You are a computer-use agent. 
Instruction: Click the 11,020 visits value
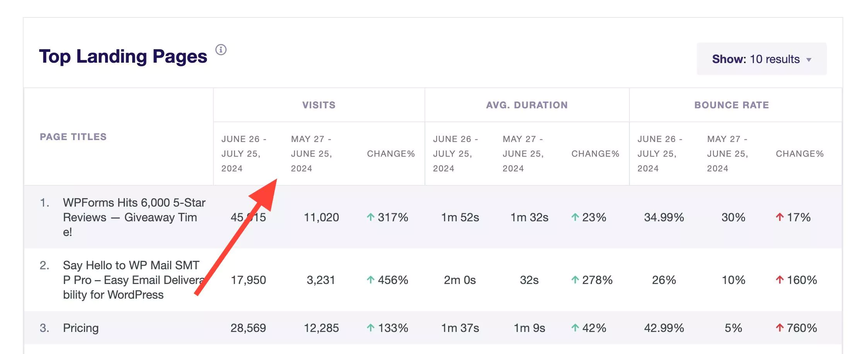click(x=321, y=217)
